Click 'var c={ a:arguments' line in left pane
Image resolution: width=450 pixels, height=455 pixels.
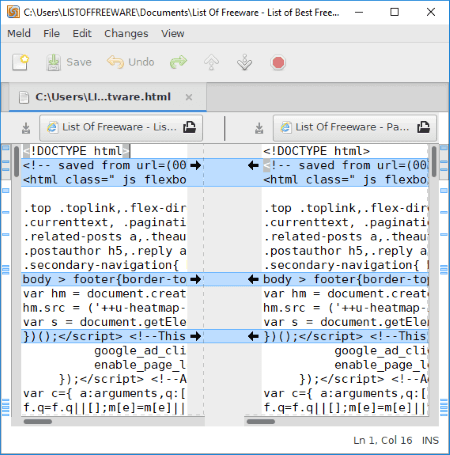[x=104, y=394]
